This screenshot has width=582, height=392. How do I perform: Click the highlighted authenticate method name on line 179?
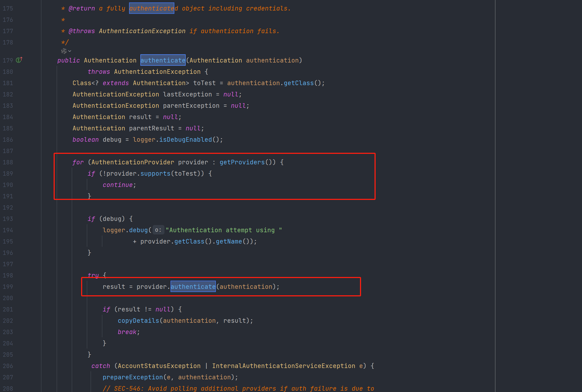click(163, 60)
